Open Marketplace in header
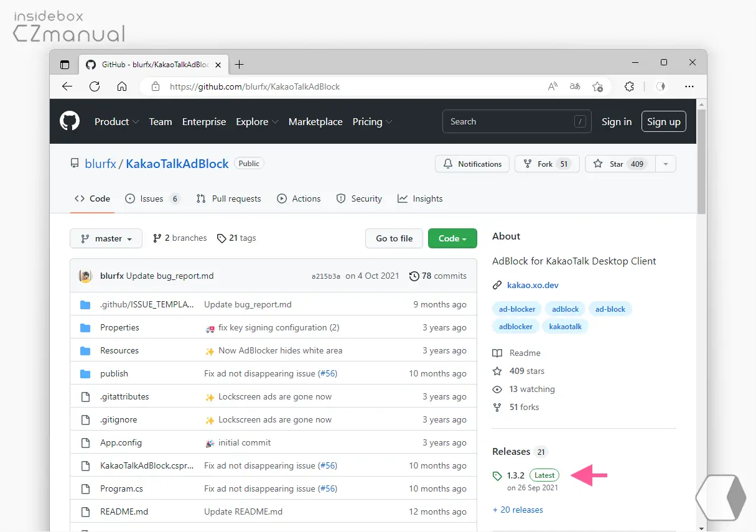 pos(315,122)
